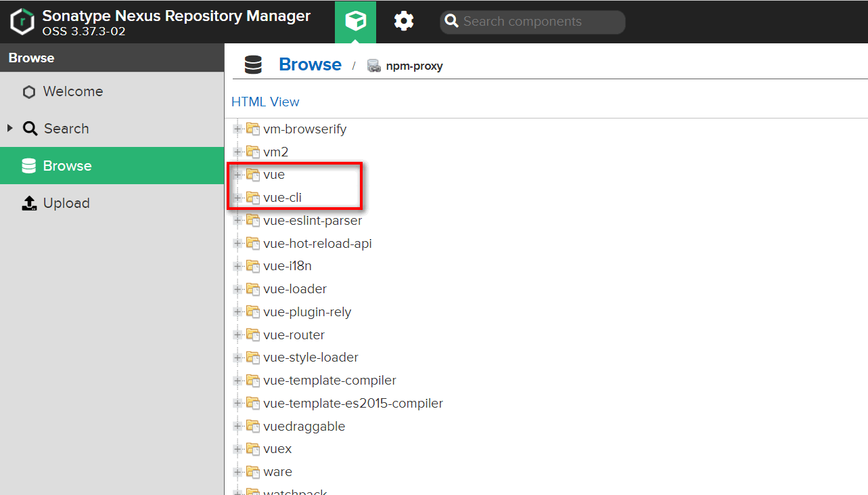Image resolution: width=868 pixels, height=495 pixels.
Task: Click the folder icon of vue-hot-reload-api
Action: [x=253, y=243]
